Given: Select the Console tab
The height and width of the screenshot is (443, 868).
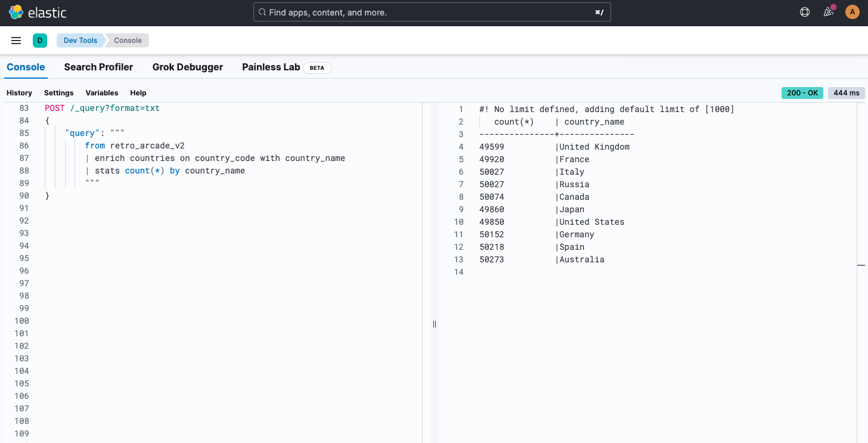Looking at the screenshot, I should pyautogui.click(x=26, y=67).
